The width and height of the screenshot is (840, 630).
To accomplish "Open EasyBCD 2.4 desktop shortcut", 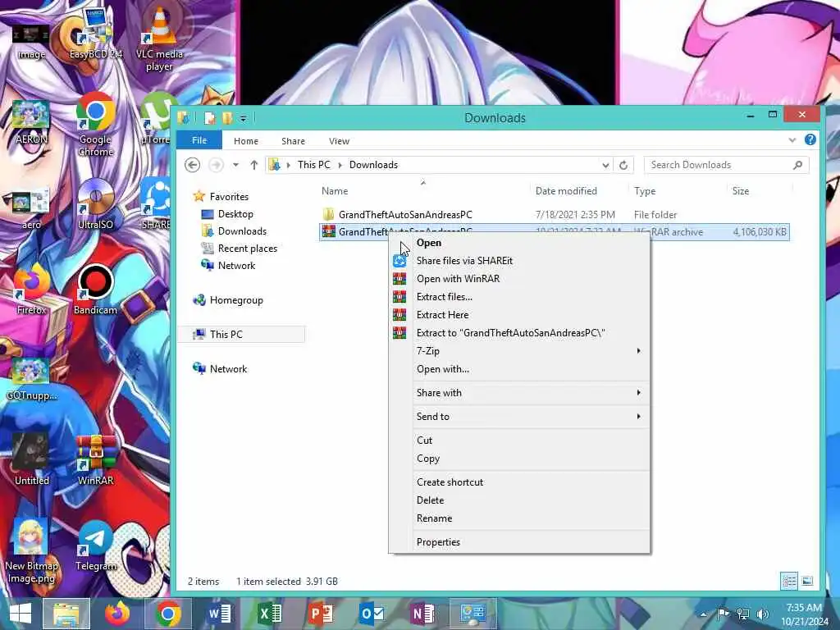I will [95, 33].
